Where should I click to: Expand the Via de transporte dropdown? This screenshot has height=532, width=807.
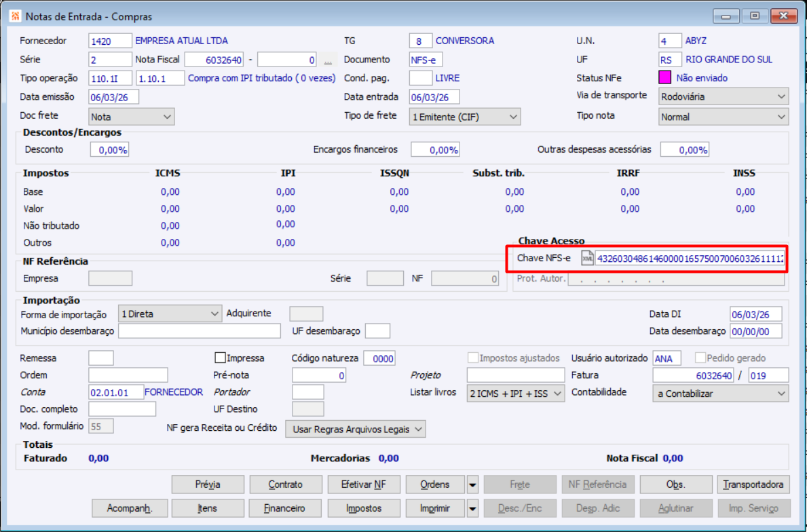pos(724,97)
